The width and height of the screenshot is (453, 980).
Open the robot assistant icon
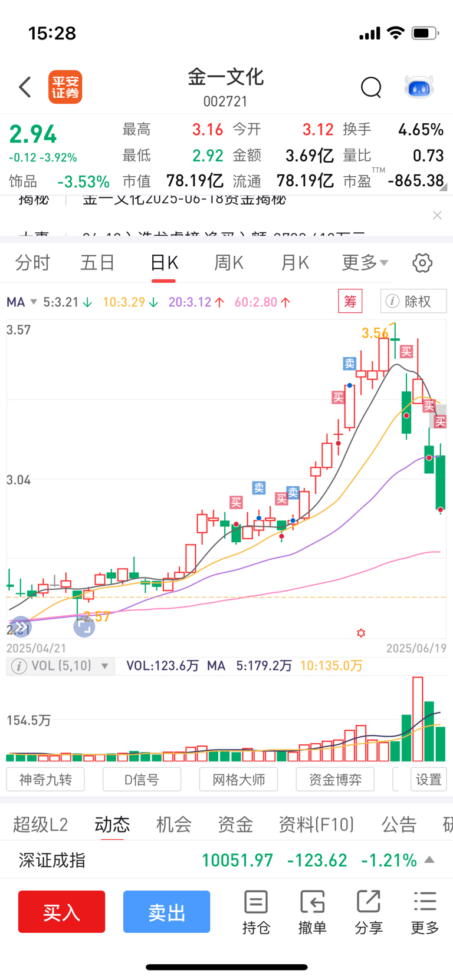click(x=419, y=87)
